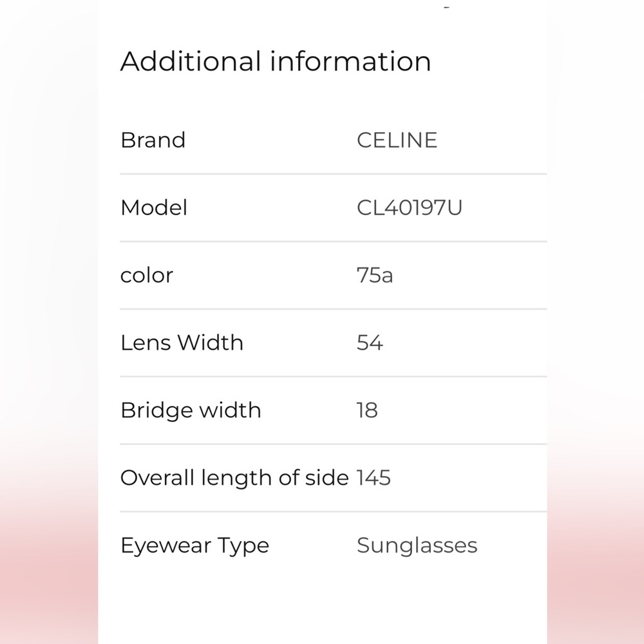Viewport: 644px width, 644px height.
Task: Select the Bridge width label
Action: (191, 410)
